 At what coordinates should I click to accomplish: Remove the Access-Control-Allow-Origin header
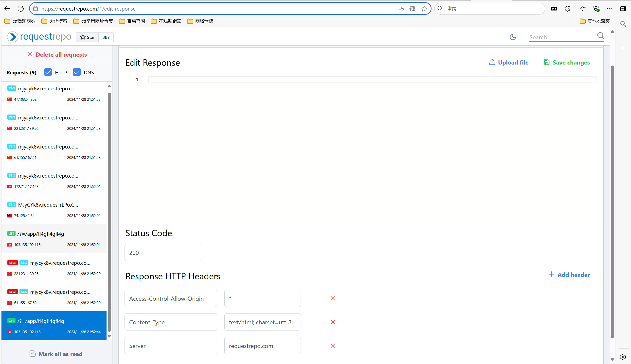(333, 298)
